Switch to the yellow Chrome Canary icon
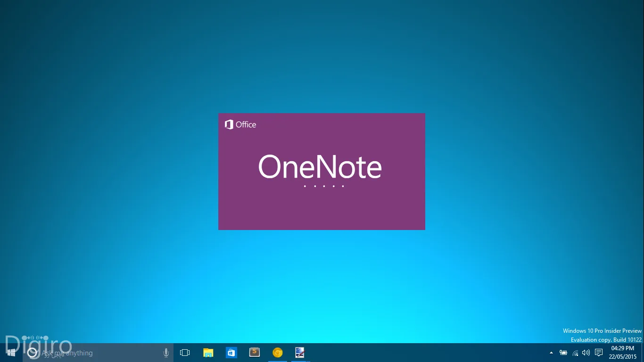Image resolution: width=644 pixels, height=362 pixels. [278, 353]
